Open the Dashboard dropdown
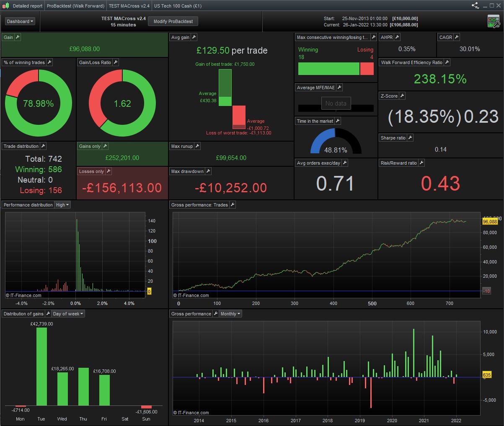Image resolution: width=504 pixels, height=426 pixels. point(20,21)
